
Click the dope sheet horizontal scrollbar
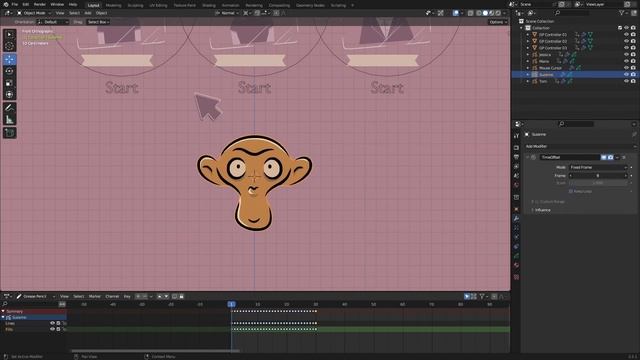(155, 350)
